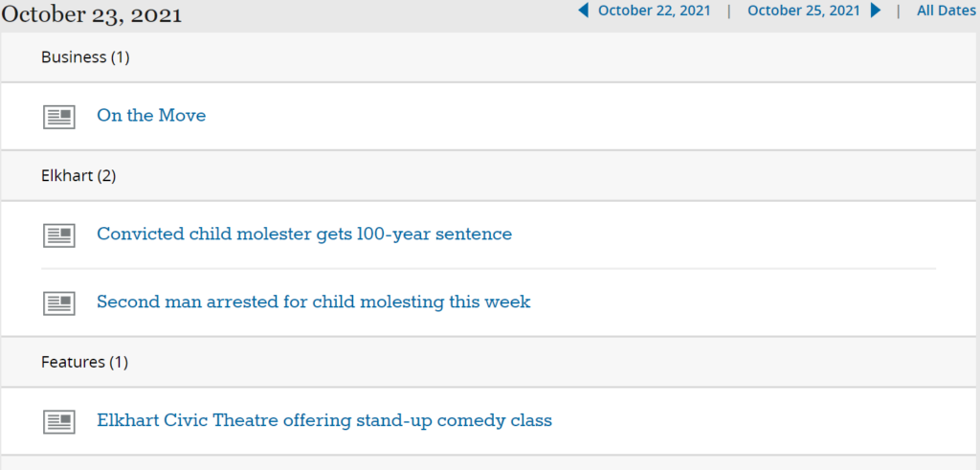980x470 pixels.
Task: Open Convicted child molester gets 100-year sentence
Action: (x=304, y=234)
